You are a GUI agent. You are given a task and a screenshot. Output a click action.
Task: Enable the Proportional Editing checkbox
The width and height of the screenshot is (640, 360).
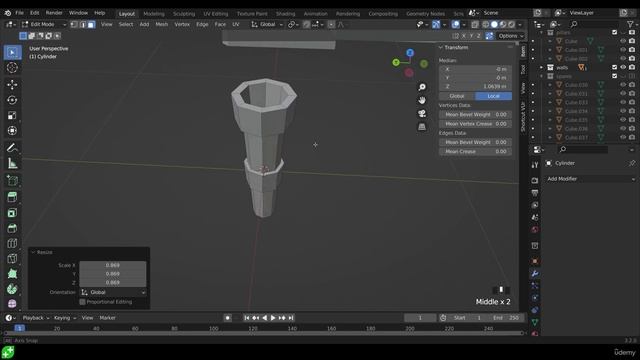tap(82, 302)
